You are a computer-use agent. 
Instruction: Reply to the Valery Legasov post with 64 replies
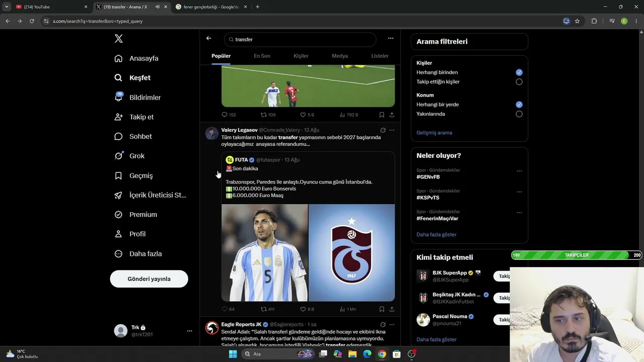point(228,309)
